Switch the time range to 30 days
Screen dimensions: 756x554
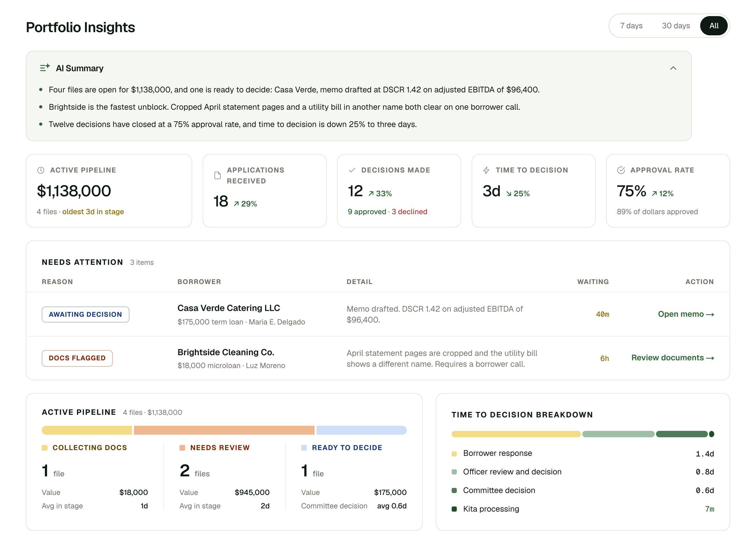[676, 26]
